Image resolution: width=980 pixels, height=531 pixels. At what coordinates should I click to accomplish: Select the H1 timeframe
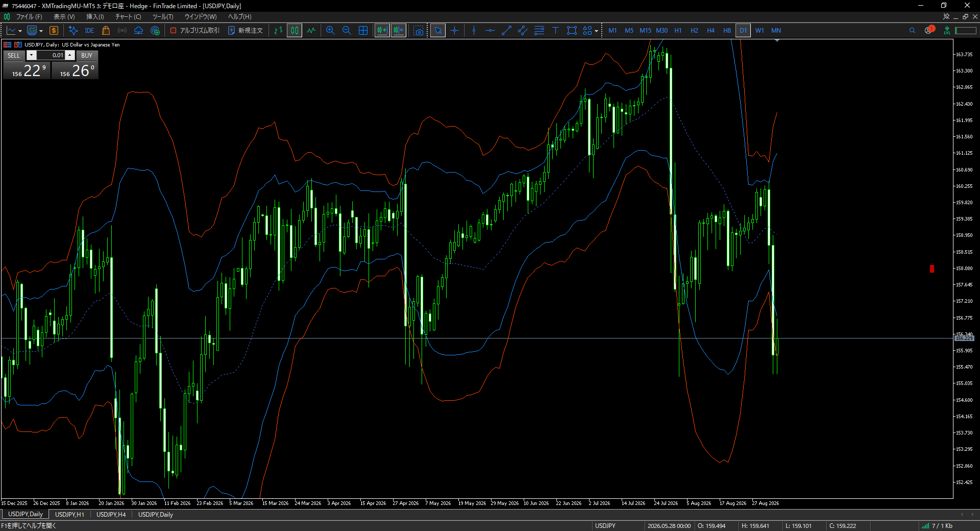point(678,31)
